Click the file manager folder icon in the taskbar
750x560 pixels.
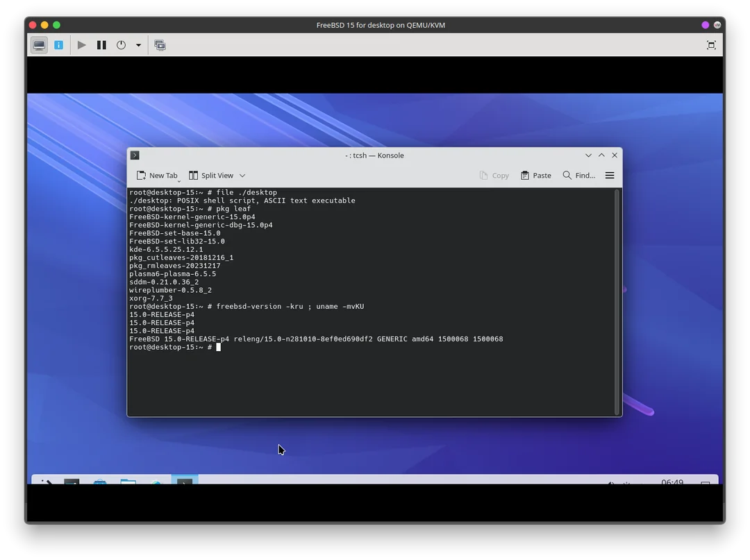(x=128, y=481)
